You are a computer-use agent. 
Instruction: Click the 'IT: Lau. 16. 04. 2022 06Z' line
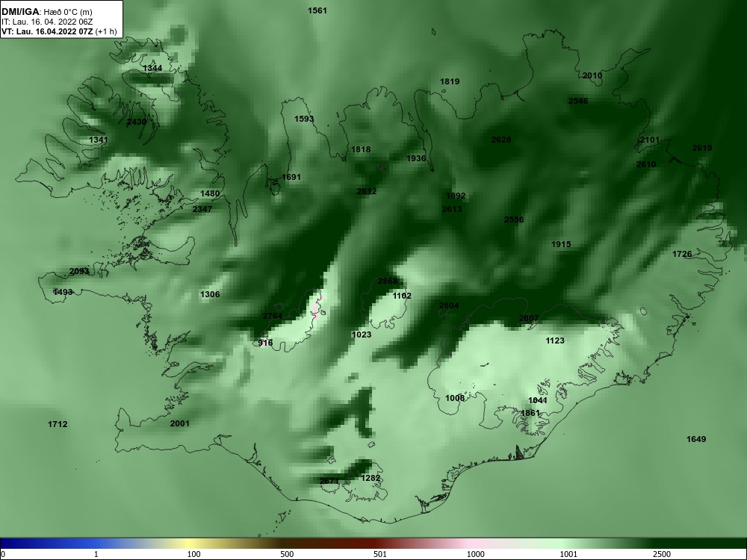[46, 22]
